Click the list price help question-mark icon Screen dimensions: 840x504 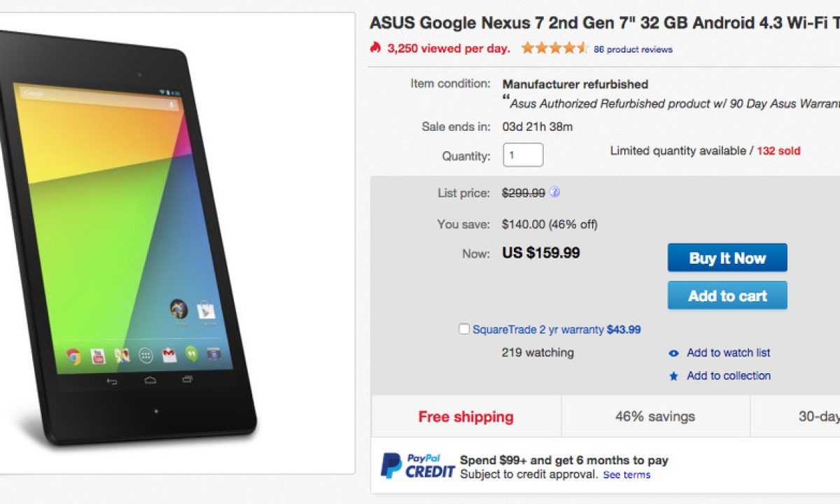(554, 192)
